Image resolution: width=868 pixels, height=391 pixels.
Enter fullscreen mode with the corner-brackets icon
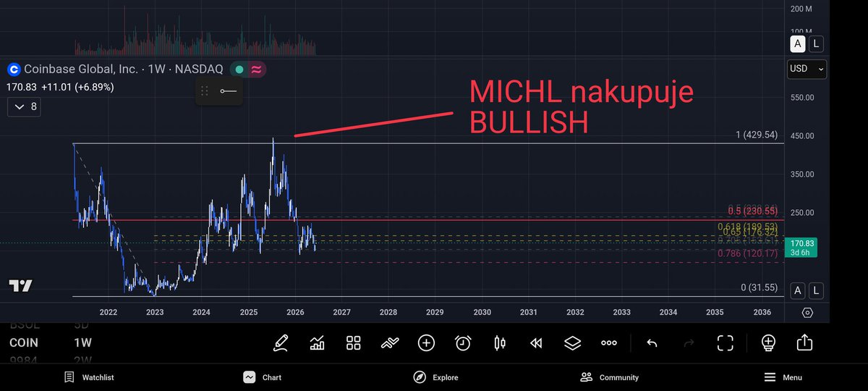[x=726, y=342]
